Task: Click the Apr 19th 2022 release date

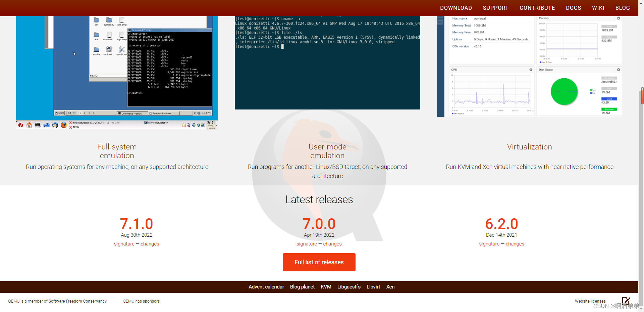Action: (x=319, y=235)
